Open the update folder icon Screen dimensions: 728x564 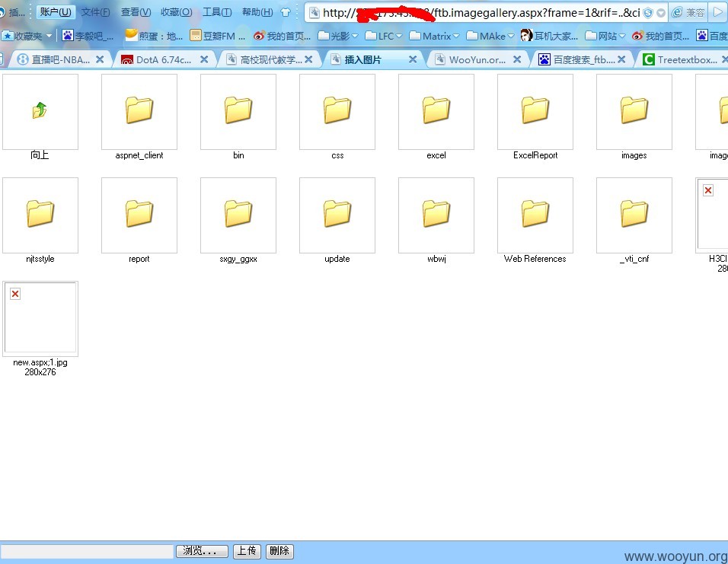tap(337, 215)
